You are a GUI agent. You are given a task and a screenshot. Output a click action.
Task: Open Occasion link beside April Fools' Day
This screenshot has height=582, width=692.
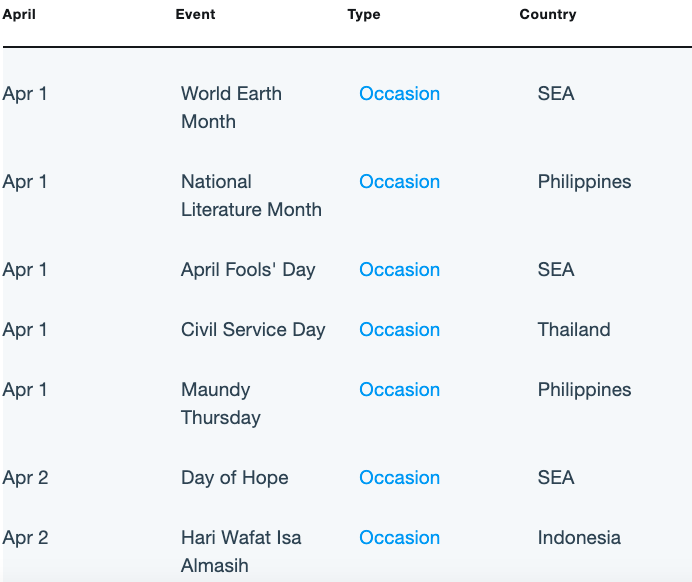399,269
